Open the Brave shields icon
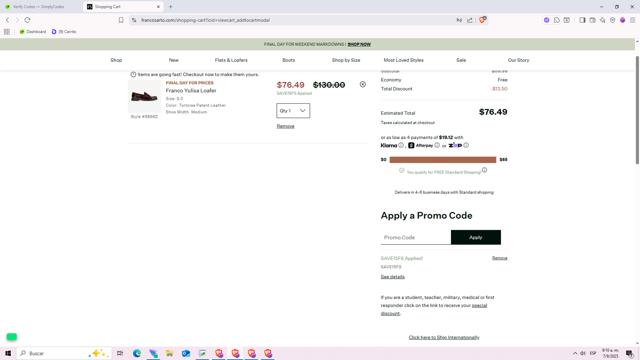This screenshot has width=640, height=360. (482, 20)
